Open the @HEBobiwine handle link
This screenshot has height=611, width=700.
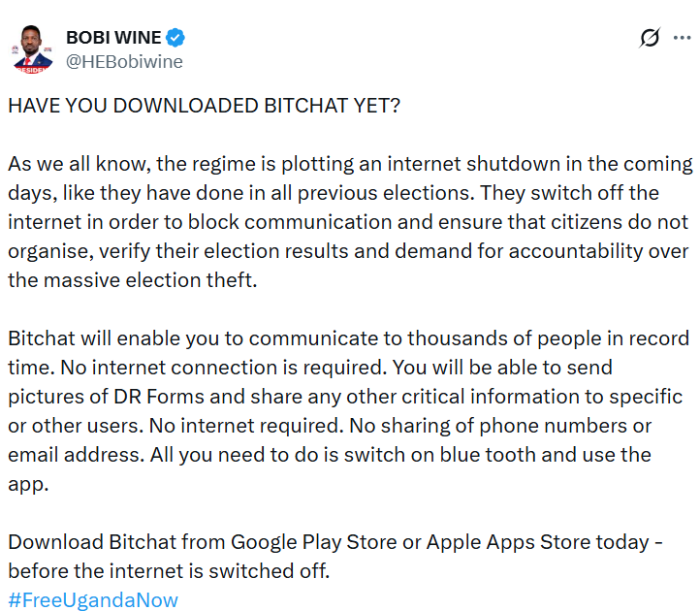123,61
